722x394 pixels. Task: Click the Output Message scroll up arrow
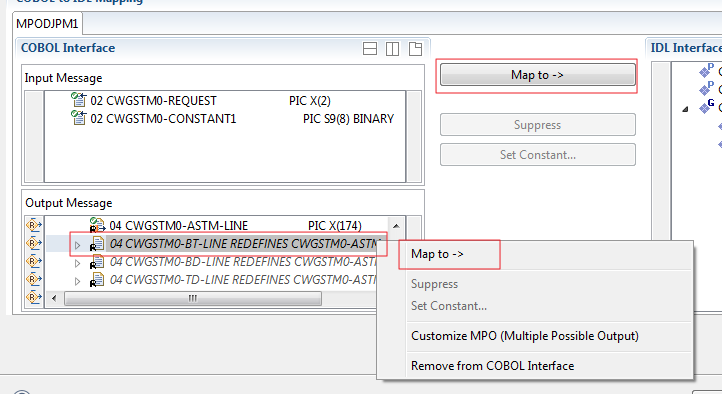coord(396,226)
